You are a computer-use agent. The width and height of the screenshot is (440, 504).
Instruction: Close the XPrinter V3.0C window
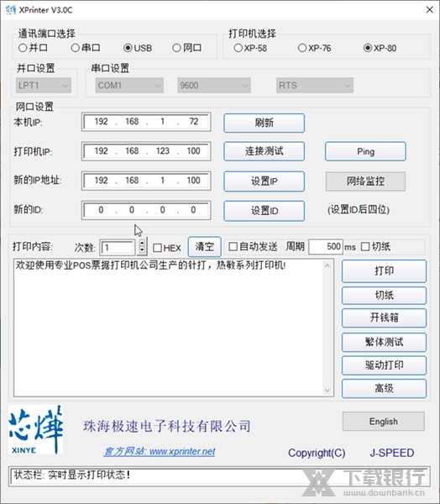(429, 9)
